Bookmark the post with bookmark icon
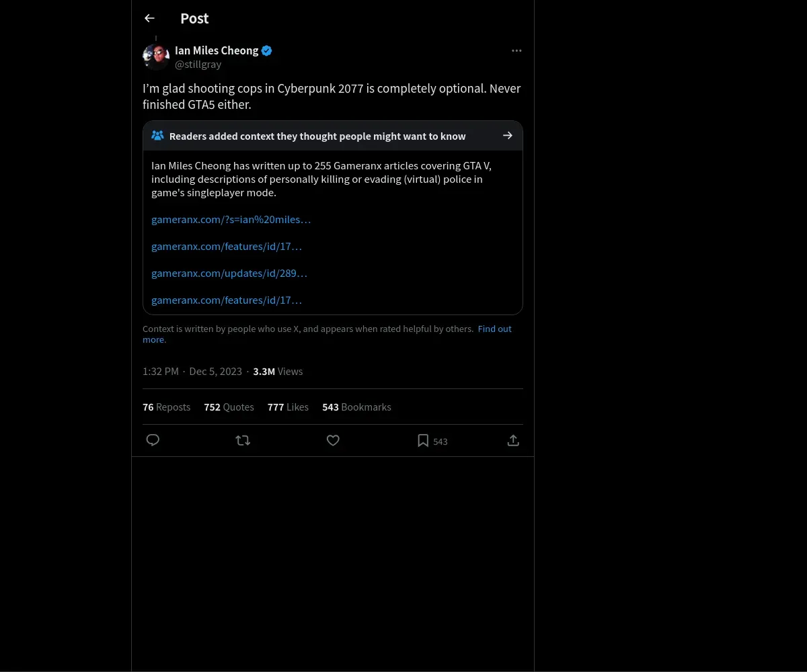Viewport: 807px width, 672px height. (x=423, y=441)
